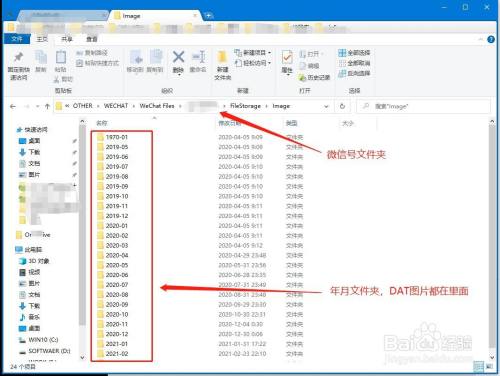Open Videos in navigation pane
Image resolution: width=500 pixels, height=376 pixels.
pyautogui.click(x=29, y=272)
